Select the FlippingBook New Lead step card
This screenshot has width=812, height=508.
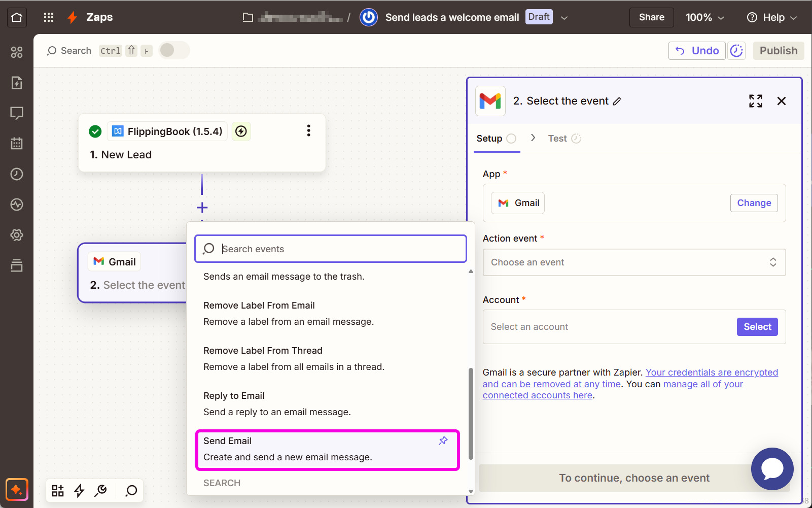pyautogui.click(x=202, y=143)
